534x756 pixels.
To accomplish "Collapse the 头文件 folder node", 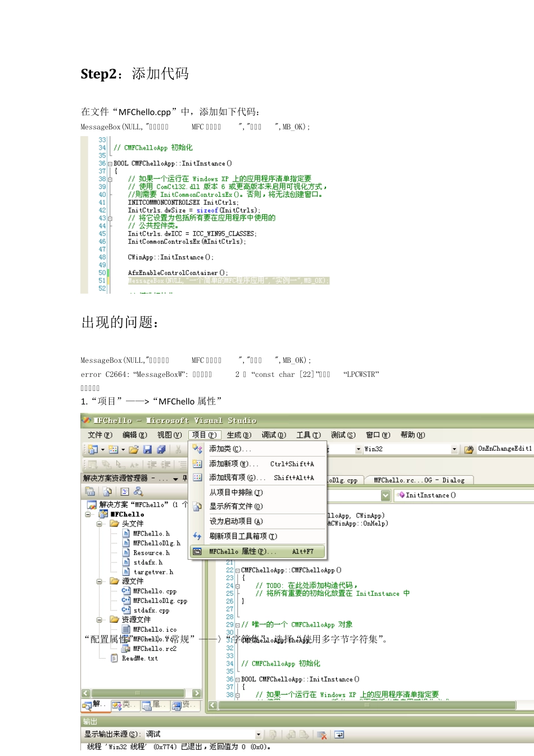I will (99, 524).
